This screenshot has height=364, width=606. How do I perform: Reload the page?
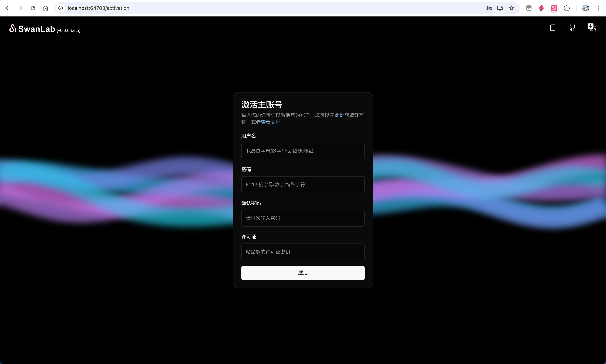(33, 8)
